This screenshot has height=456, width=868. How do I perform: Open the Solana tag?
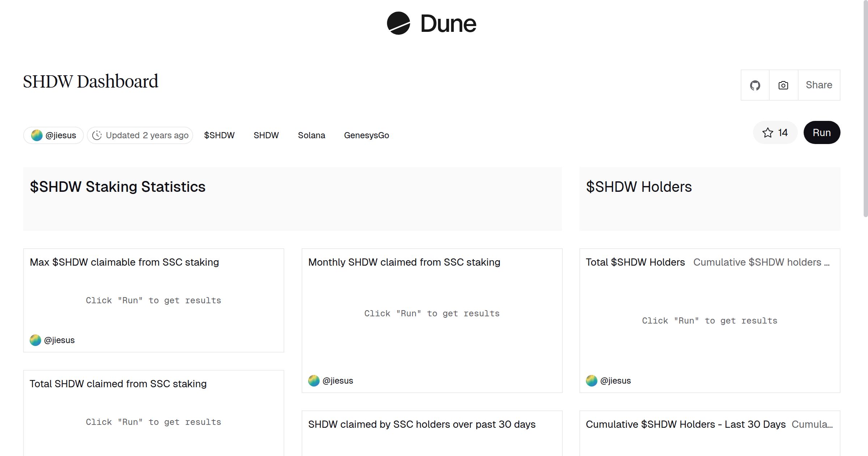click(311, 135)
